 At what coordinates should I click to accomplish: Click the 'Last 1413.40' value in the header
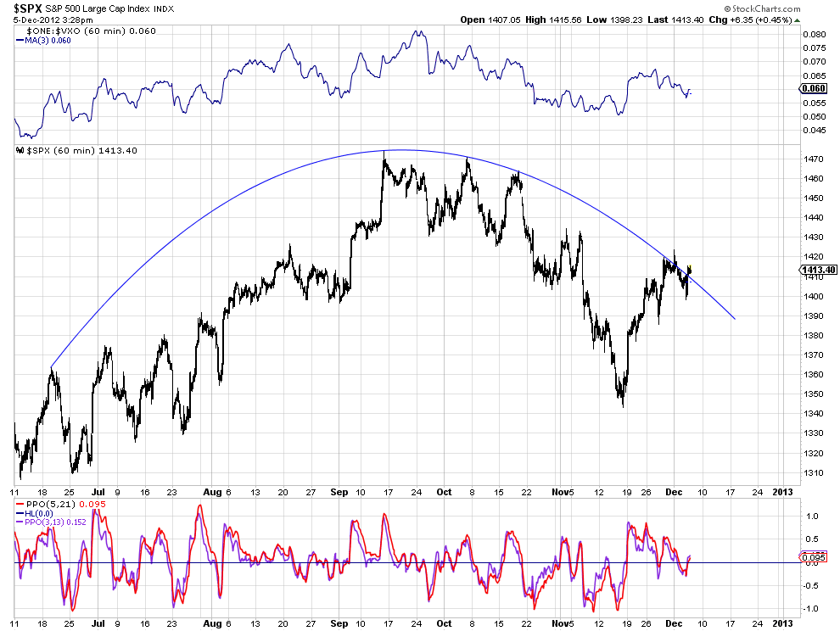click(x=675, y=20)
